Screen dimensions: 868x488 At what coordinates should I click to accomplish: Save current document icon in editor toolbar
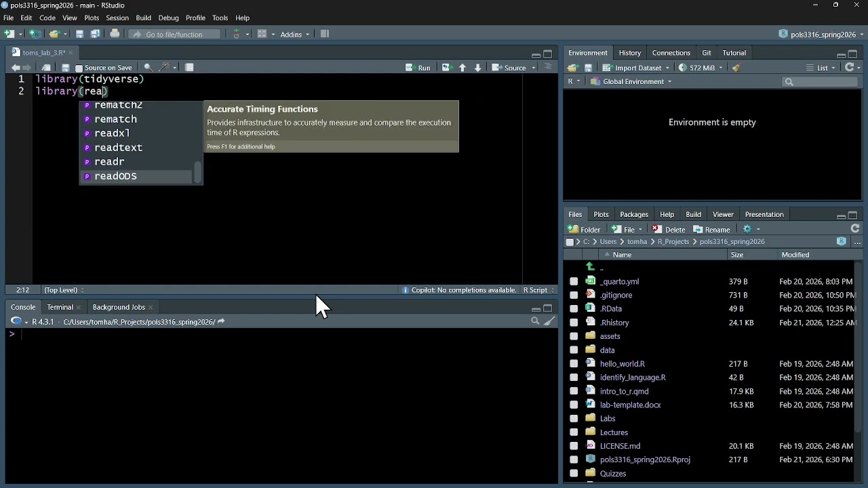[66, 68]
